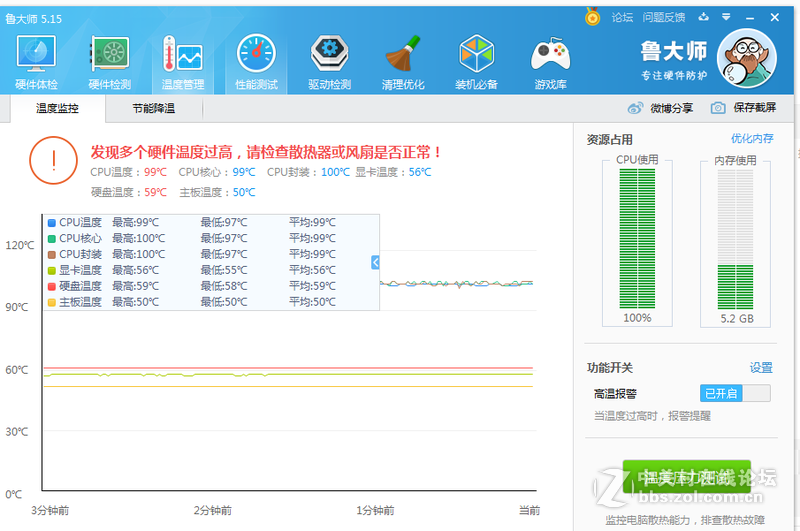Click the download tray icon in title bar
The image size is (800, 531).
click(704, 17)
